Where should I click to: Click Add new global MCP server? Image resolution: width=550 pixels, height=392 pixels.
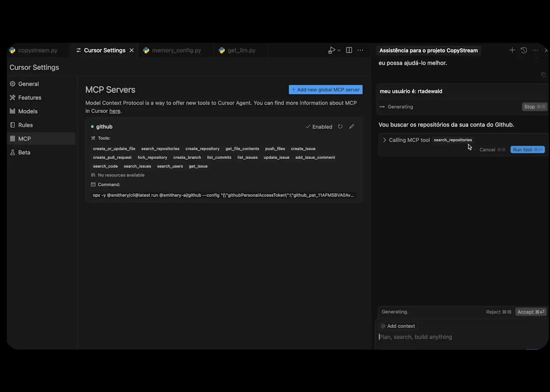325,90
